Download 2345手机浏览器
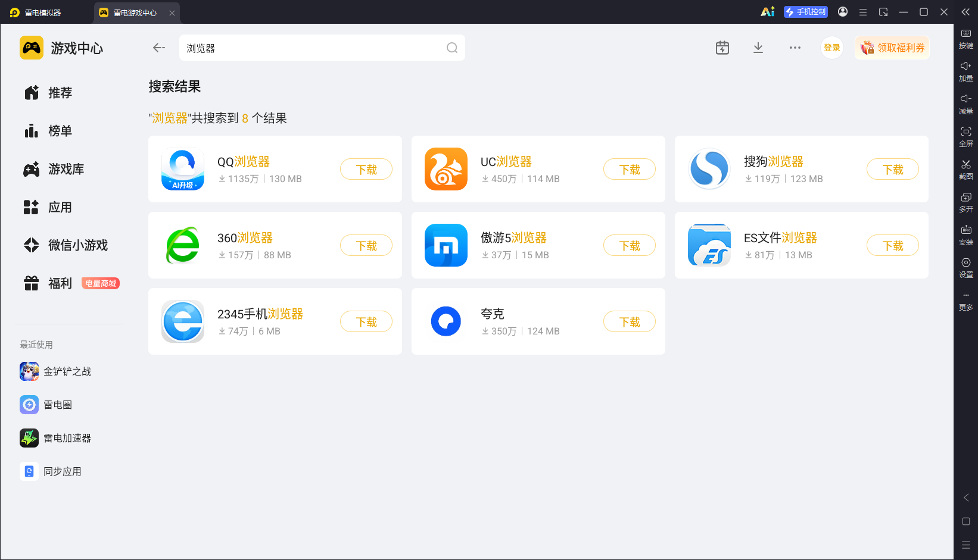Screen dimensions: 978x560 (x=366, y=322)
